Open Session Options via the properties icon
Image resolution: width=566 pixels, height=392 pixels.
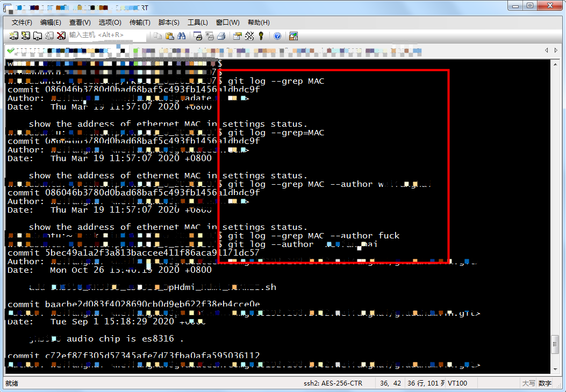click(237, 35)
